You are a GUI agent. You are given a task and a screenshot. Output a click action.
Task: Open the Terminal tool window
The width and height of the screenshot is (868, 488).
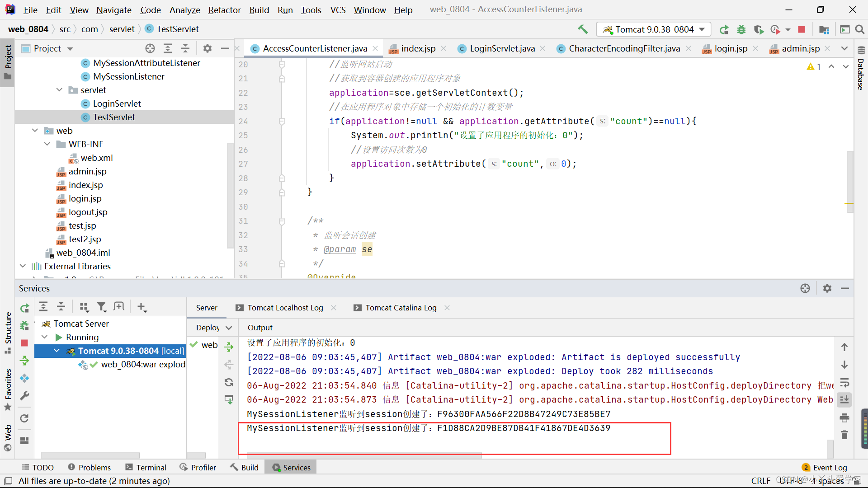146,467
